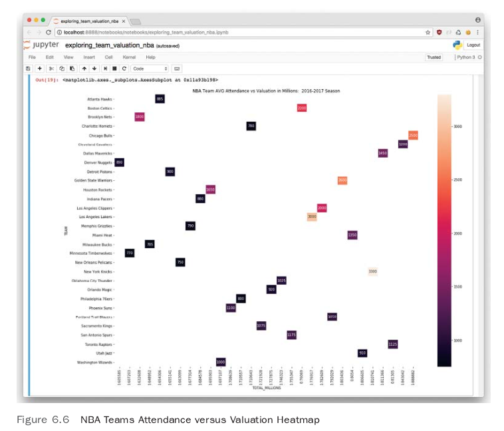Click the Logout button

[473, 45]
